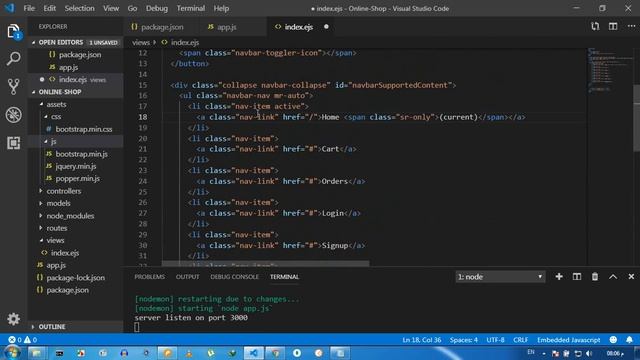Open Chrome from the taskbar

[276, 353]
